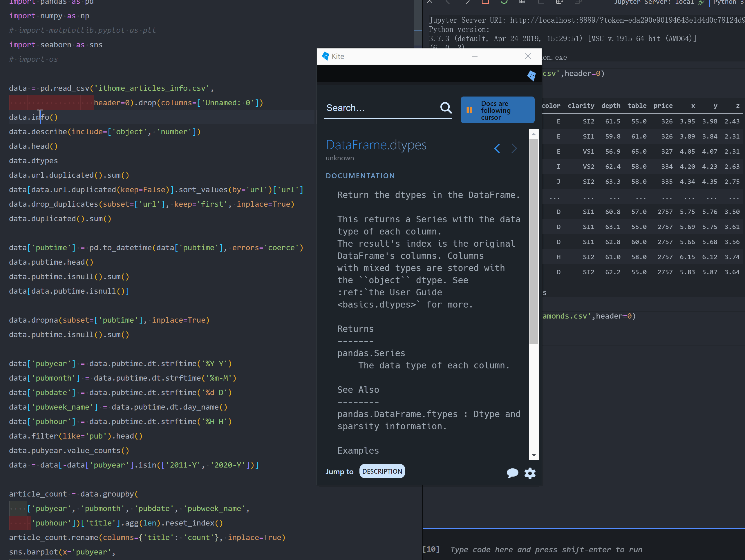Click the Kite logo in the title bar

(325, 56)
